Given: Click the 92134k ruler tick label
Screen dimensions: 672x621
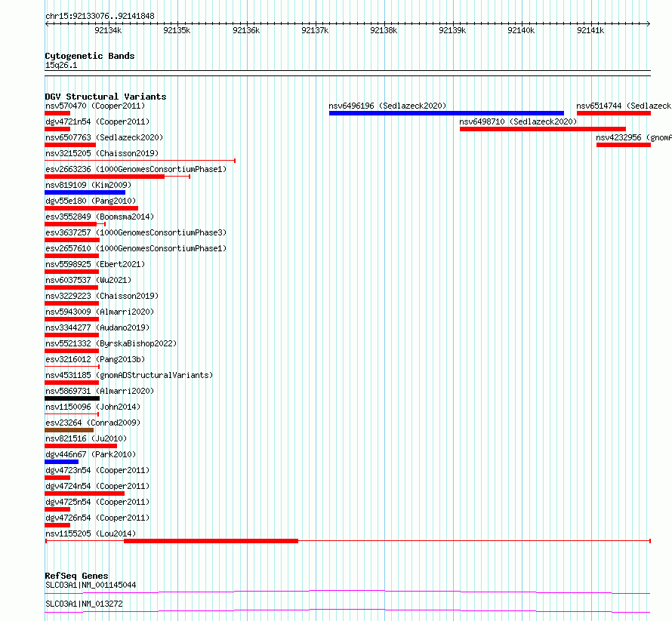Looking at the screenshot, I should [108, 30].
